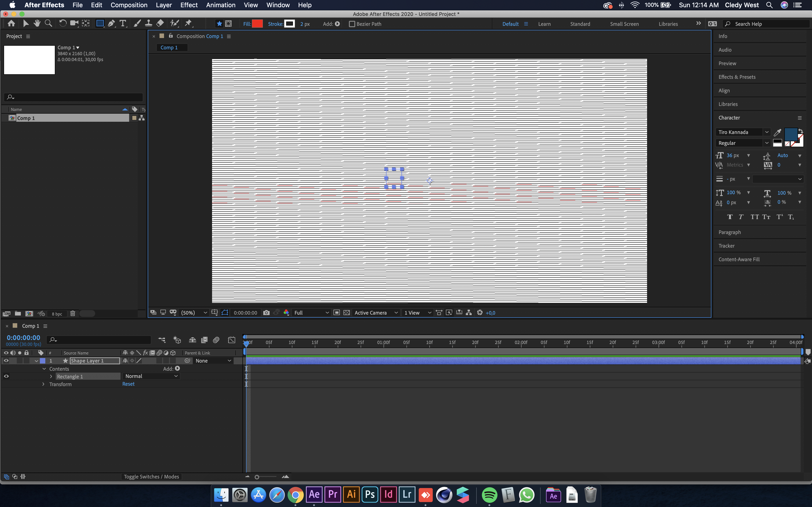Reset the Transform properties of Shape Layer 1

(x=128, y=384)
